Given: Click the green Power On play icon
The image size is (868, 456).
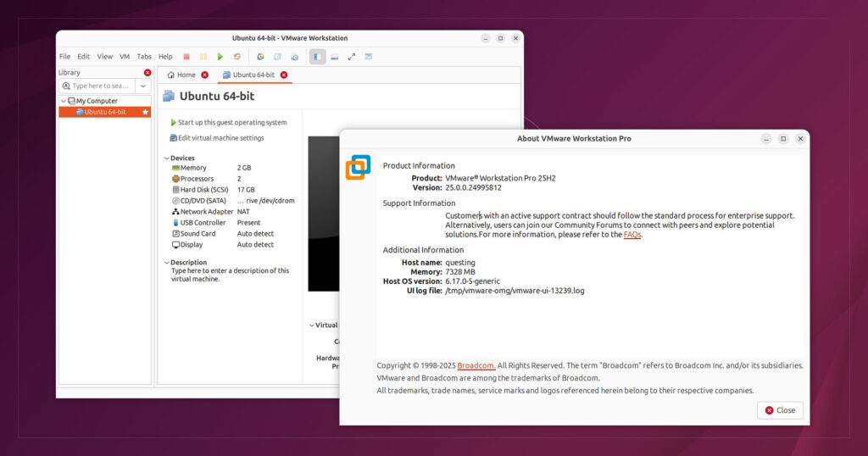Looking at the screenshot, I should (x=220, y=57).
